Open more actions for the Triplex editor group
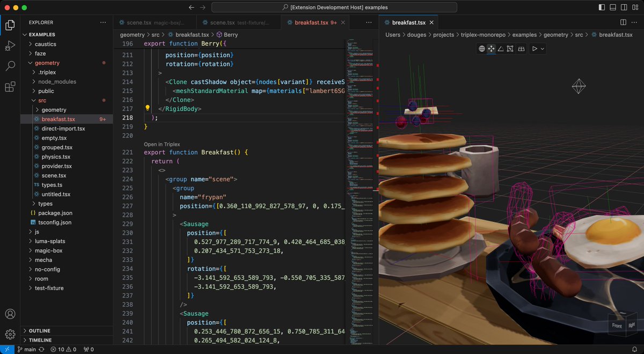Viewport: 644px width, 354px height. 634,23
